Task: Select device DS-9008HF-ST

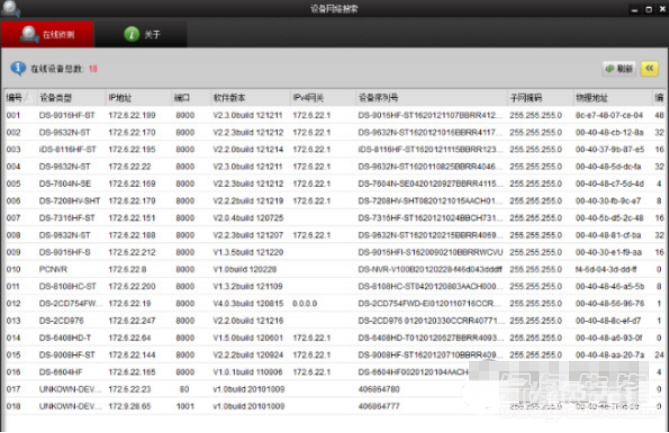Action: coord(67,355)
